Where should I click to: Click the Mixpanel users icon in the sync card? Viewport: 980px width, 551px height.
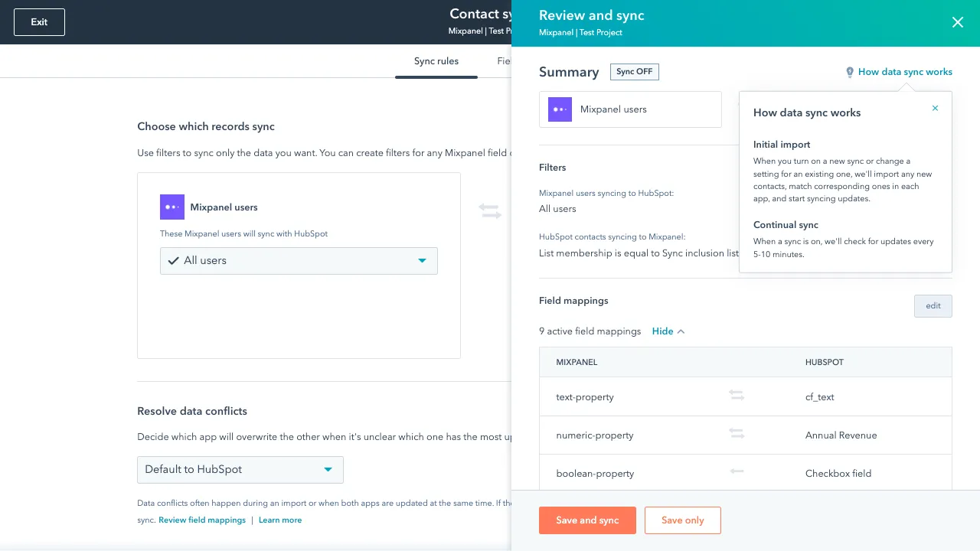(x=172, y=207)
